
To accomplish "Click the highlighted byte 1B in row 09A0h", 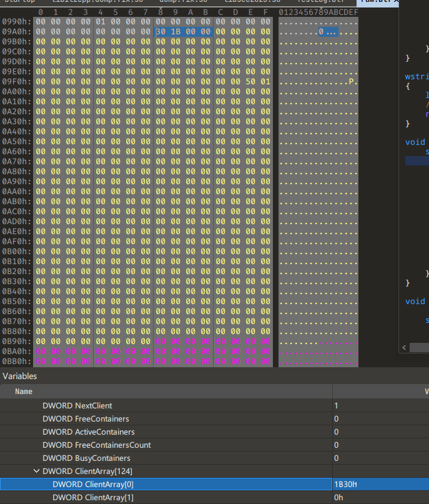I will (175, 31).
